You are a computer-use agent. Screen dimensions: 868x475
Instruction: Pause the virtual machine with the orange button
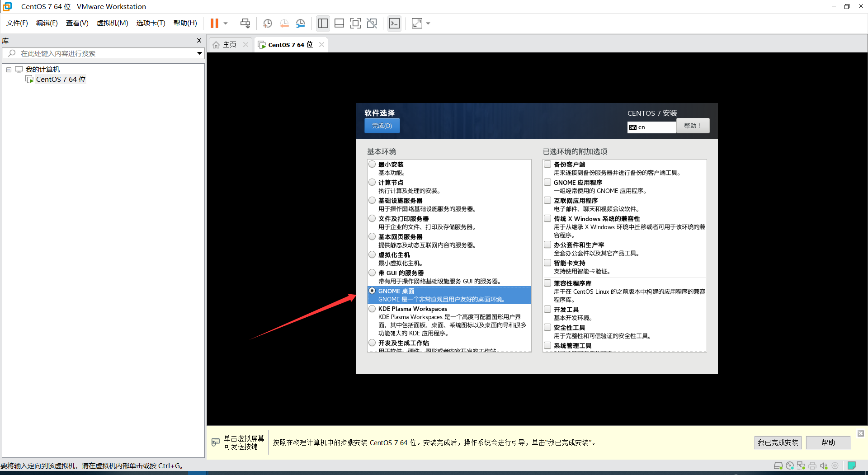[x=214, y=23]
